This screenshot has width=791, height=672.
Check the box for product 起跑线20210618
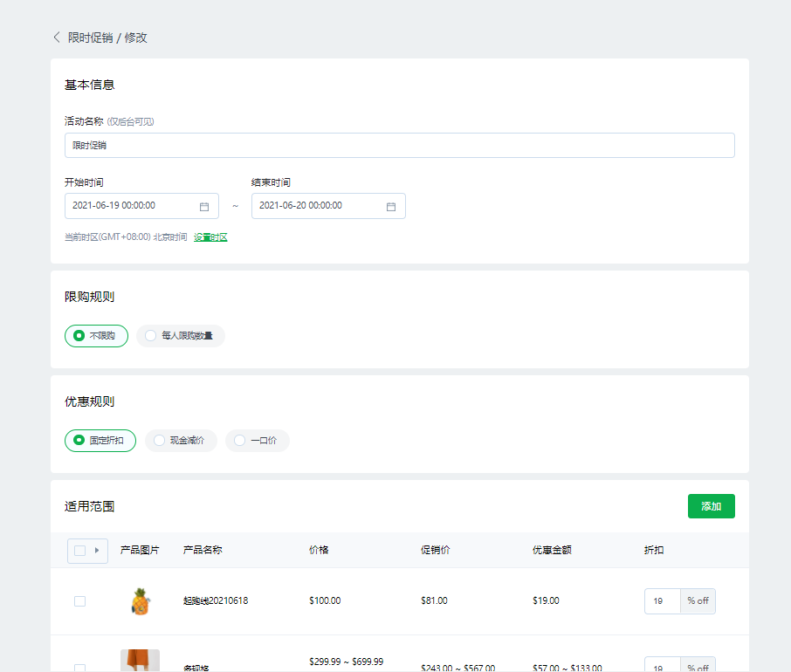pyautogui.click(x=80, y=601)
